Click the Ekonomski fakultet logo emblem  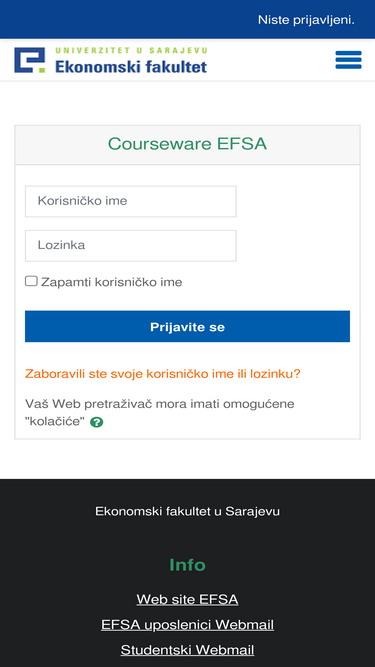point(29,60)
